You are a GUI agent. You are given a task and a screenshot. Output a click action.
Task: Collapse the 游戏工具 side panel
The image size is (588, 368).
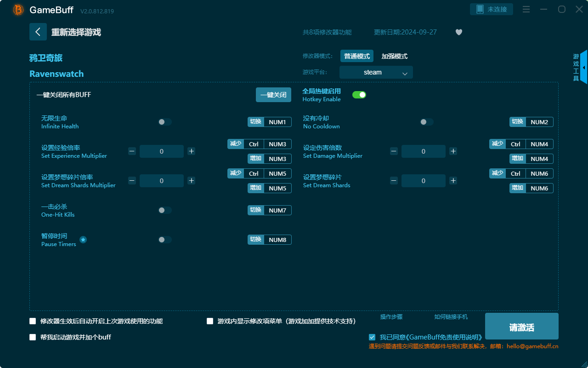pyautogui.click(x=583, y=67)
